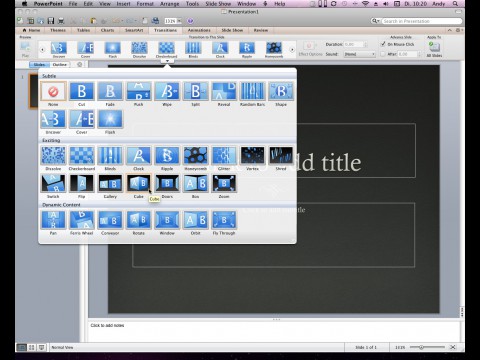The width and height of the screenshot is (480, 360).
Task: Apply the Gallery transition
Action: tap(110, 183)
